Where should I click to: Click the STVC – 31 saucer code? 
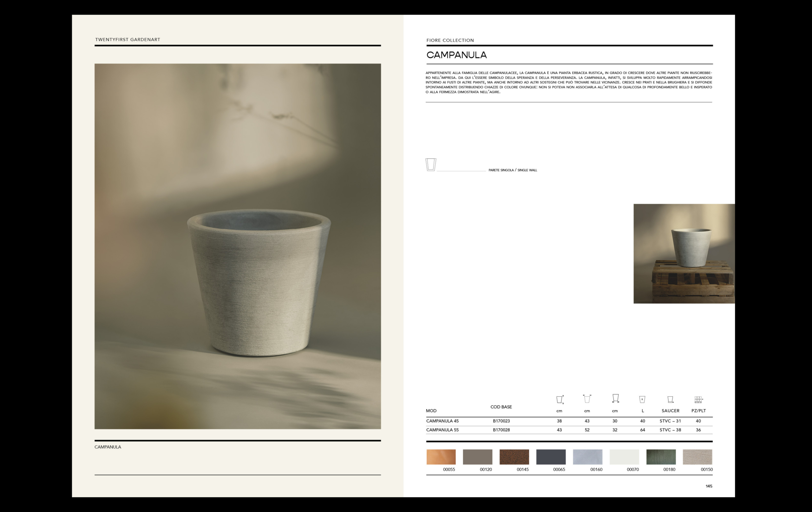click(670, 421)
